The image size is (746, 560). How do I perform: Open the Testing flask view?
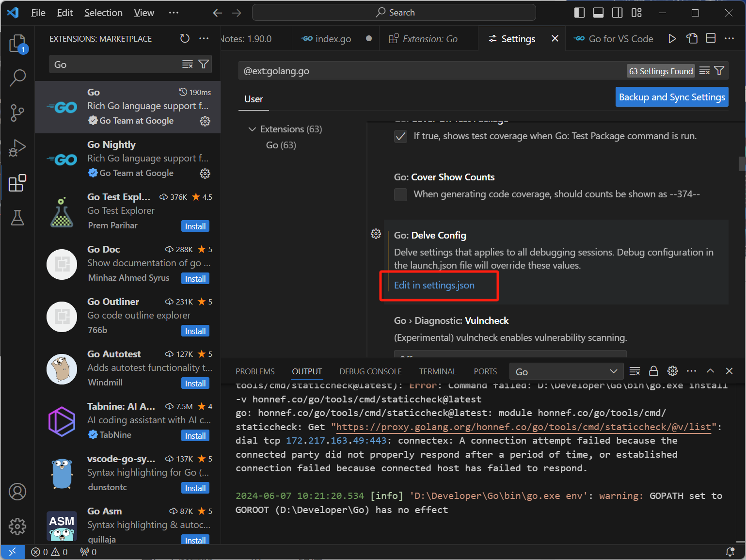click(18, 218)
